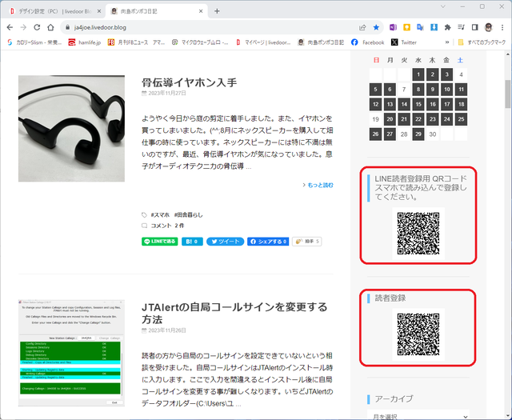Open the browser home page
Viewport: 512px width, 420px height.
[50, 27]
